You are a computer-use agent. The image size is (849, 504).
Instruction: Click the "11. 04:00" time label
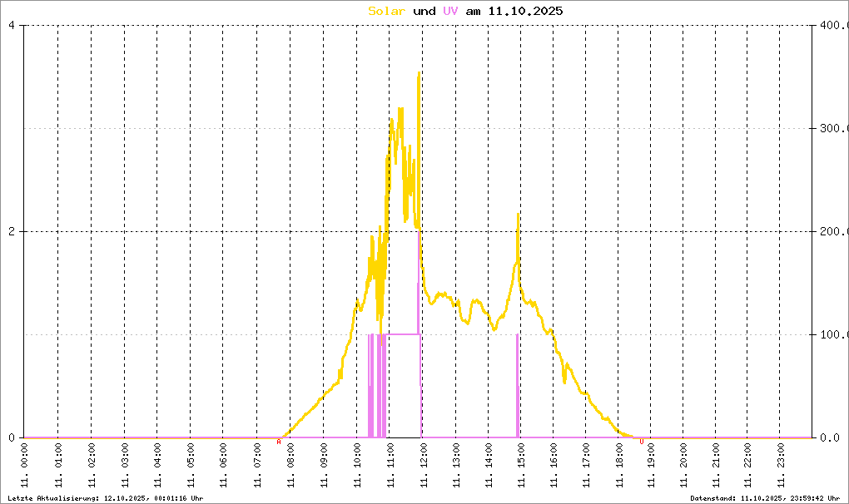tap(157, 465)
